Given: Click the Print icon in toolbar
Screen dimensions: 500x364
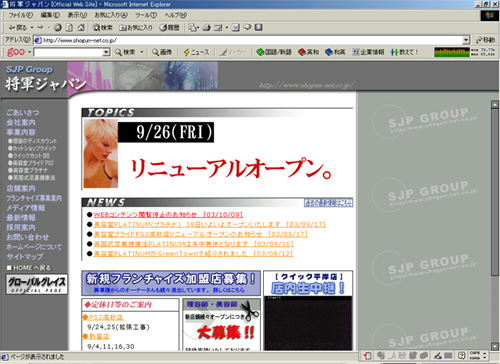Looking at the screenshot, I should coord(207,27).
